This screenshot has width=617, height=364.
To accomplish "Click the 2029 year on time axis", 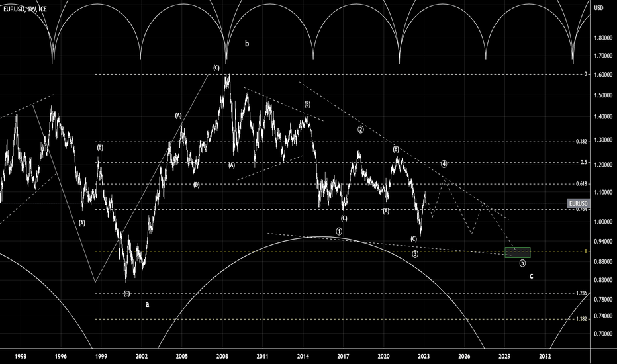I will tap(504, 357).
